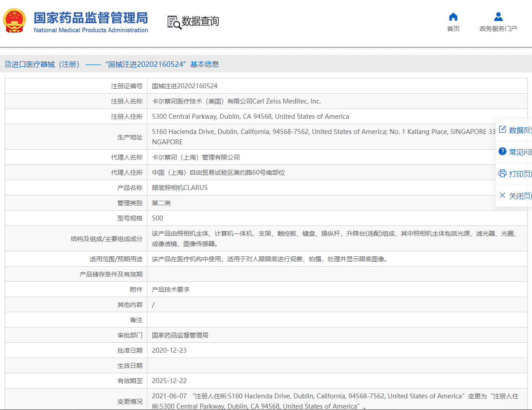532x410 pixels.
Task: Click the 型号规格 row label
Action: [130, 218]
